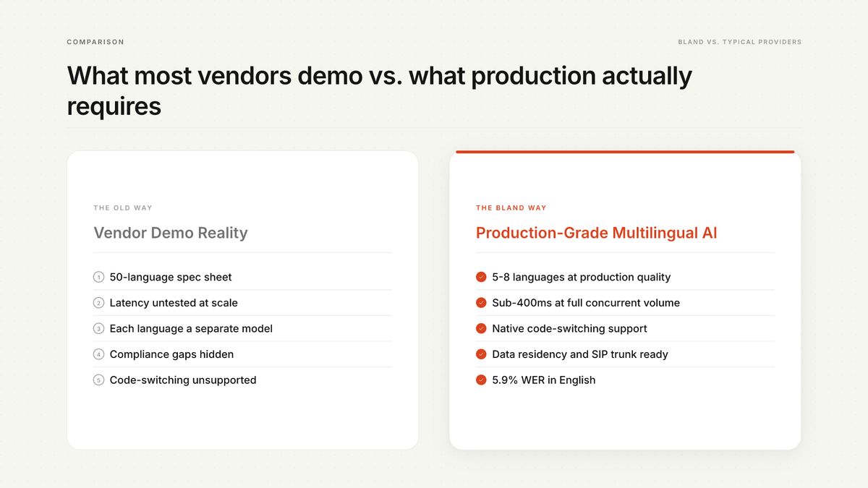868x488 pixels.
Task: Click the "THE OLD WAY" label
Action: pos(123,208)
